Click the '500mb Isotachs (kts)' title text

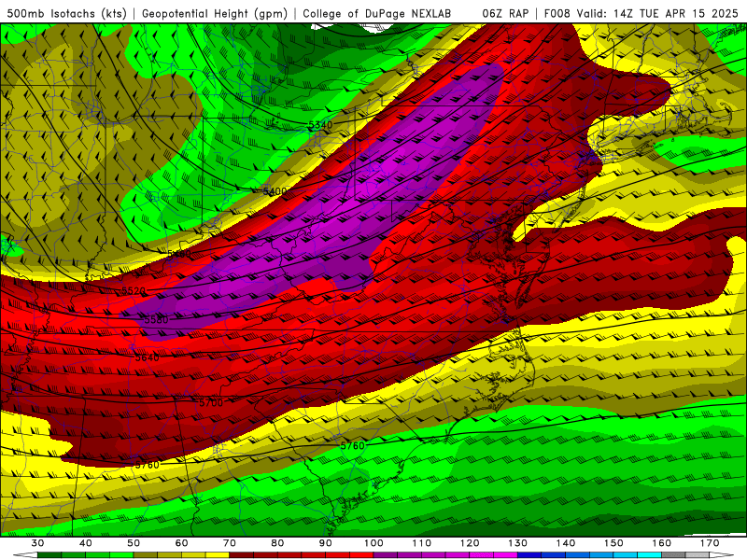(66, 13)
